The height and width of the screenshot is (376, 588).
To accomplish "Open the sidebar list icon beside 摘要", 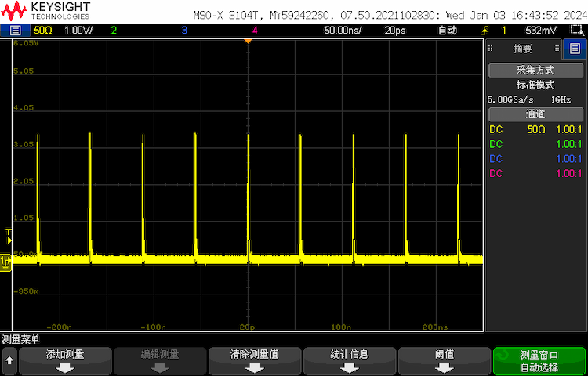I will pos(575,49).
